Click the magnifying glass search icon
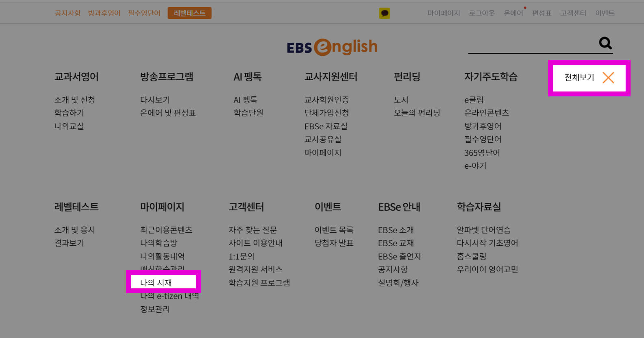The image size is (644, 338). pyautogui.click(x=605, y=43)
